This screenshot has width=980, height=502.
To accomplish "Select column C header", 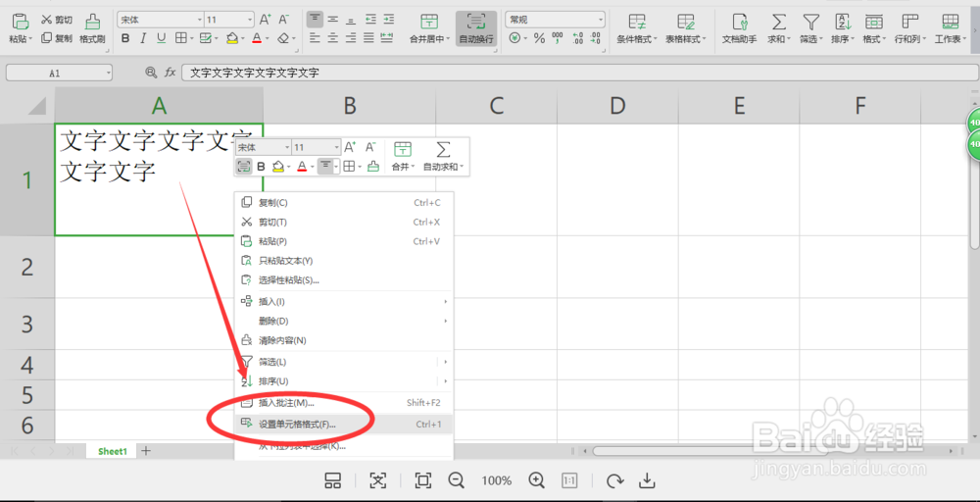I will 497,106.
